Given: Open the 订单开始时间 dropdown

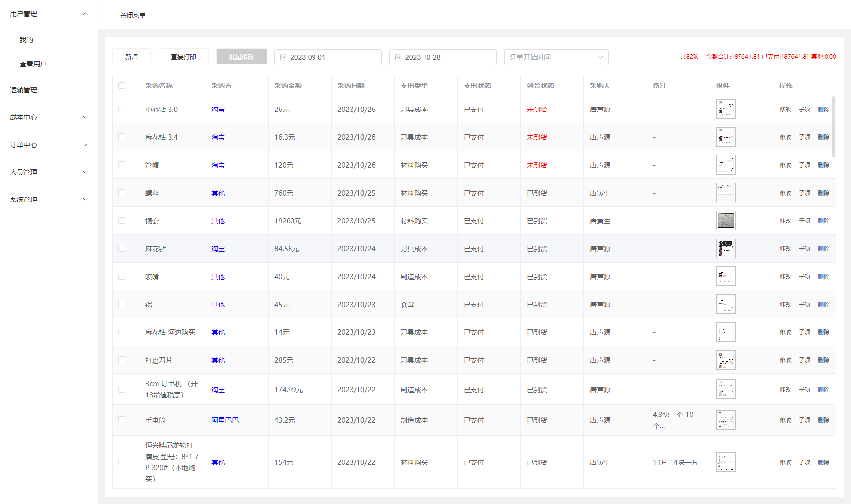Looking at the screenshot, I should (x=556, y=57).
